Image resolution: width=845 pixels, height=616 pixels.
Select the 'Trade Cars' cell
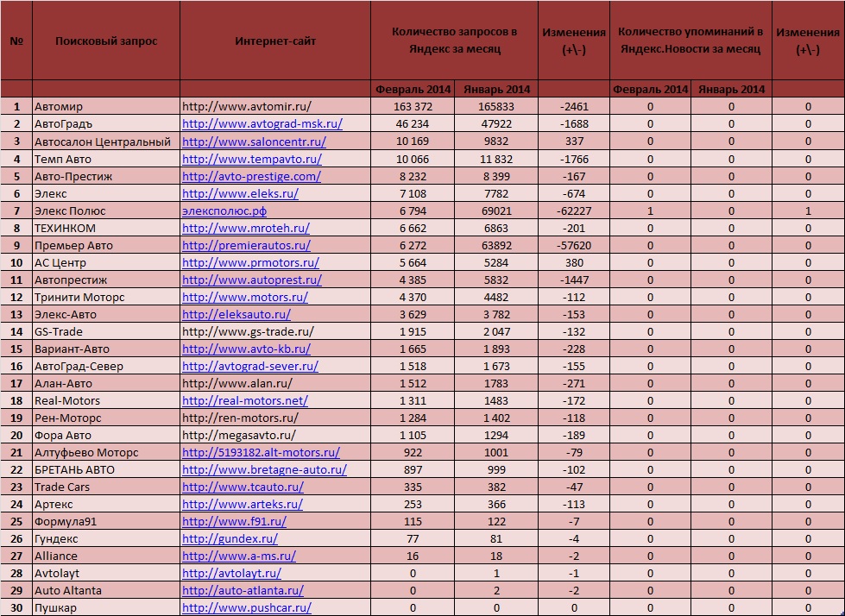click(106, 487)
